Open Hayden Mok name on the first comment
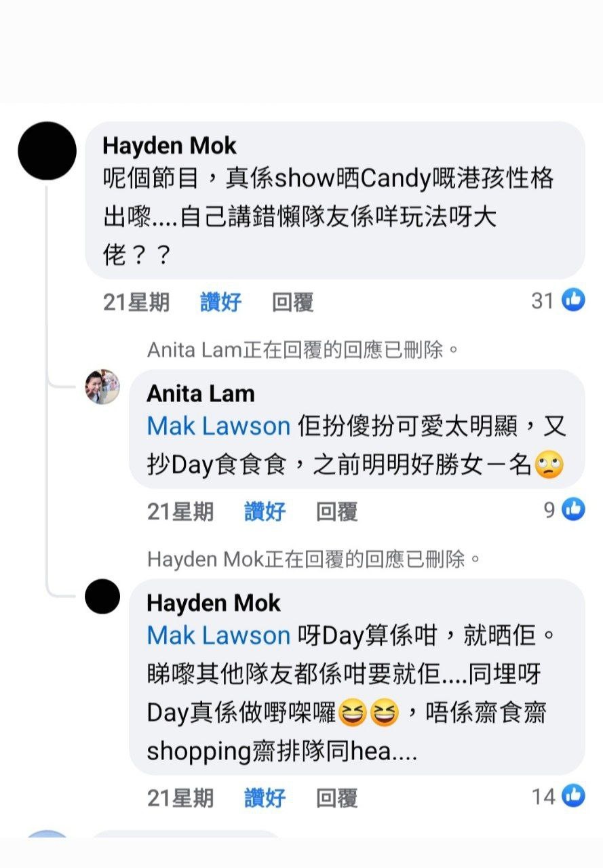The image size is (603, 868). (x=170, y=145)
